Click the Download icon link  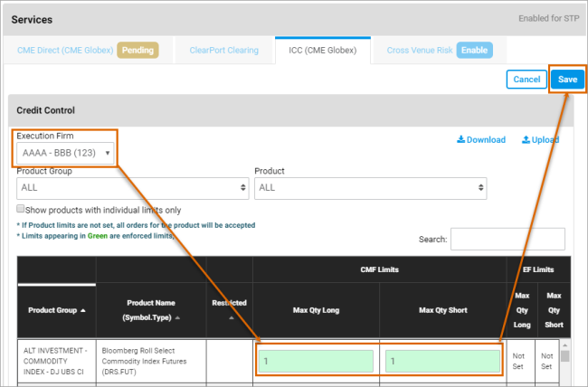click(480, 140)
